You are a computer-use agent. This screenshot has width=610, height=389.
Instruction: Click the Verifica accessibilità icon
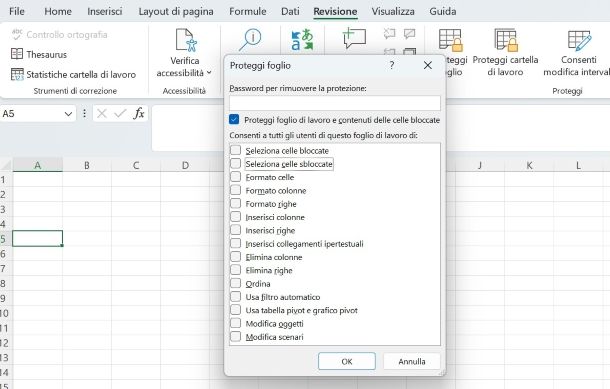click(186, 40)
